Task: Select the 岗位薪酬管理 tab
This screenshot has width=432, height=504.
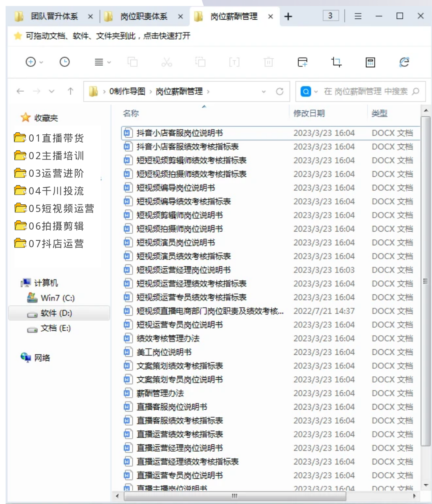Action: click(x=234, y=16)
